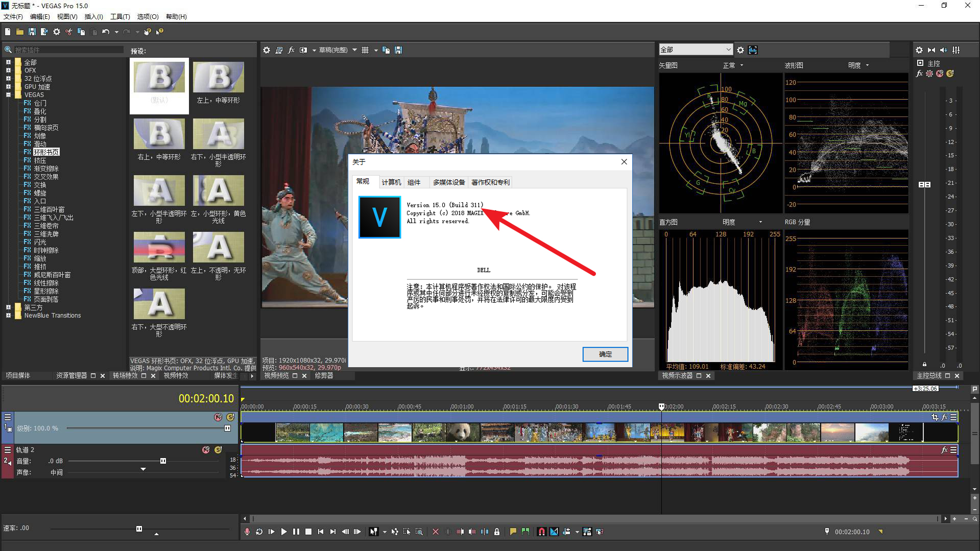Toggle auto ripple icon

tap(566, 532)
